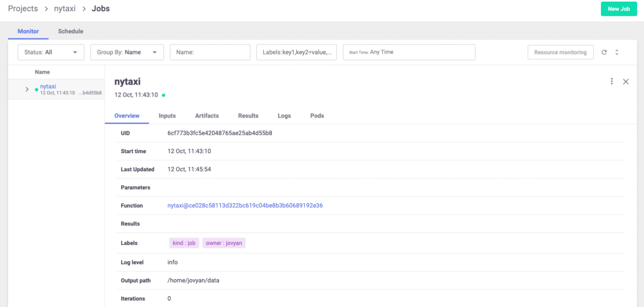Select the kind : job label chip
This screenshot has height=307, width=644.
click(x=184, y=243)
